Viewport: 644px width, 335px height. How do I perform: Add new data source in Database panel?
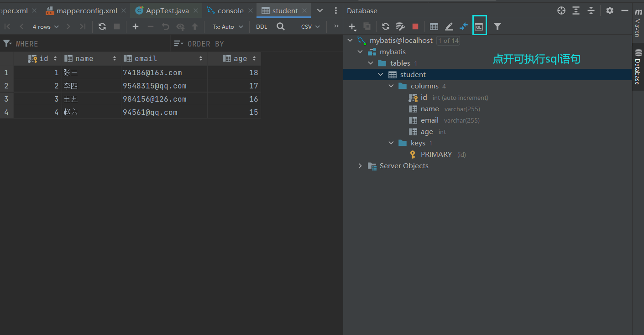pos(352,27)
